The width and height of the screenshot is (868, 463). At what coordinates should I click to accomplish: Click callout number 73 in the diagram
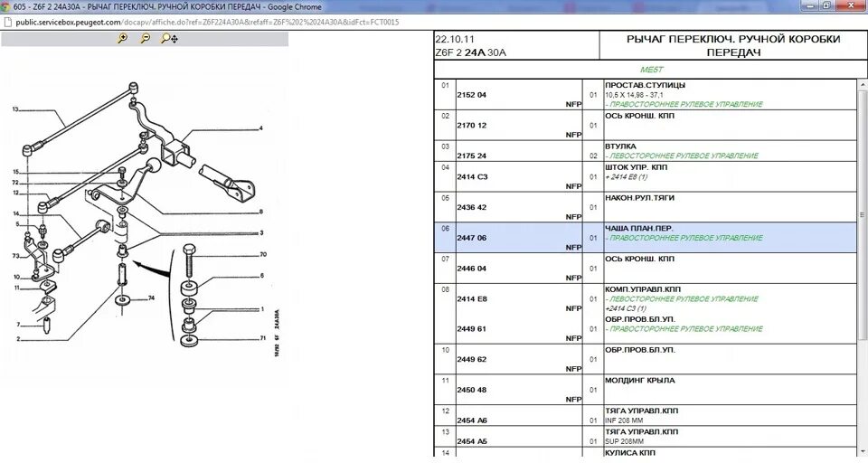pos(16,256)
